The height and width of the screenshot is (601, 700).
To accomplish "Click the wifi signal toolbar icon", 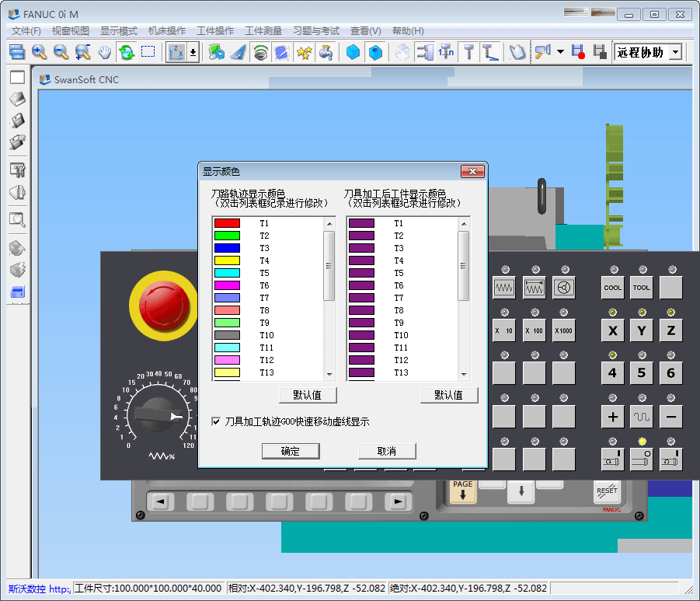I will (260, 52).
